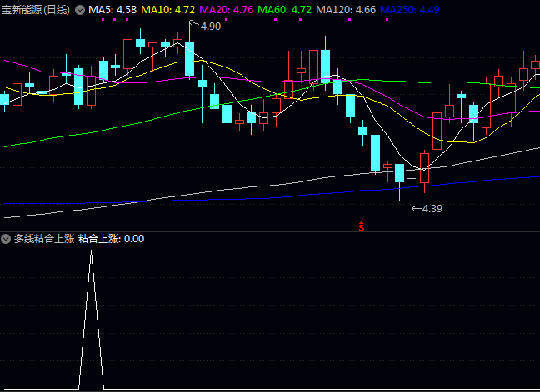The height and width of the screenshot is (392, 540).
Task: Select the yellow MA10 label
Action: 168,10
